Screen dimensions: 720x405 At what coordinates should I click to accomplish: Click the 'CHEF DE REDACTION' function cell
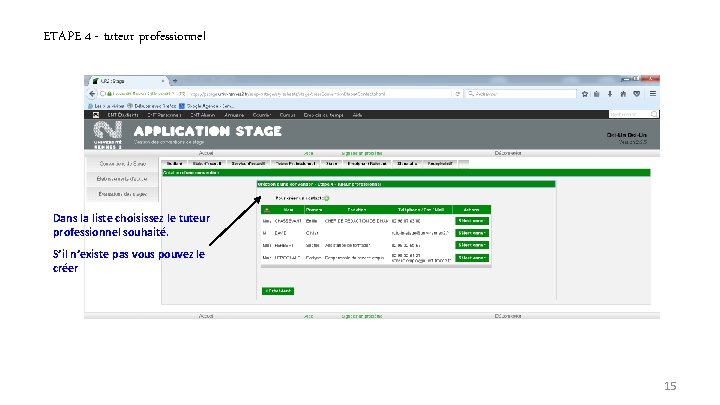point(356,221)
